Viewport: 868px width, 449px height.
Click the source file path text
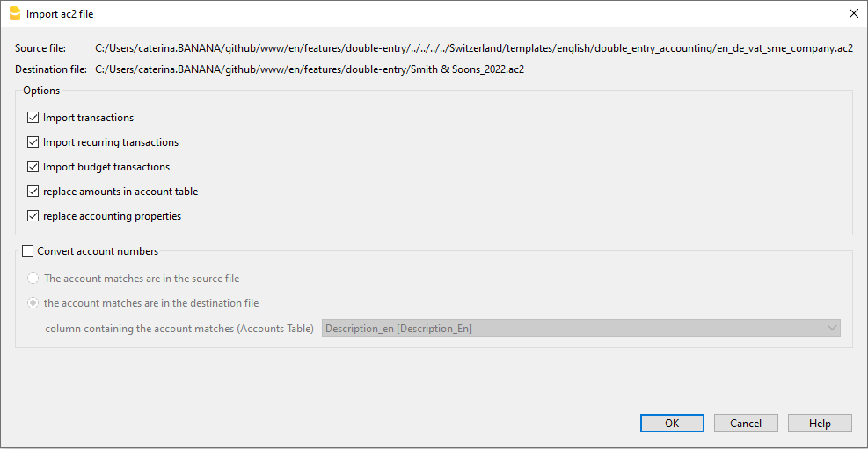point(473,48)
